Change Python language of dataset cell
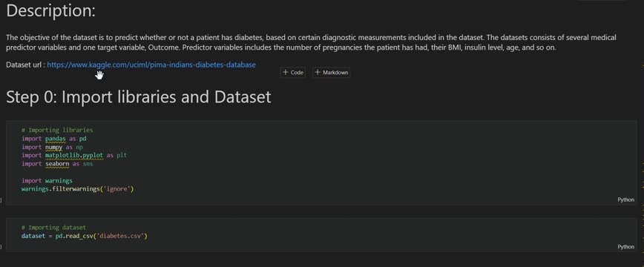 point(626,247)
